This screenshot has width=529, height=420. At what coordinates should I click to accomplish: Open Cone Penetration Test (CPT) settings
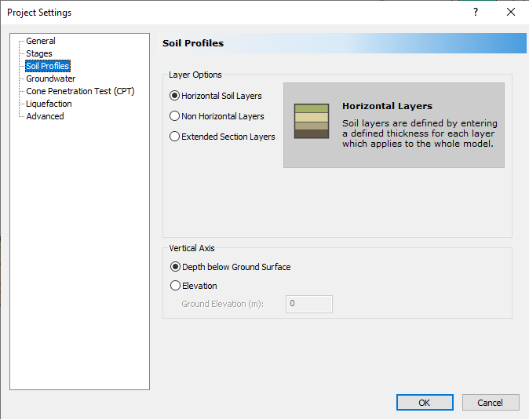pyautogui.click(x=80, y=91)
